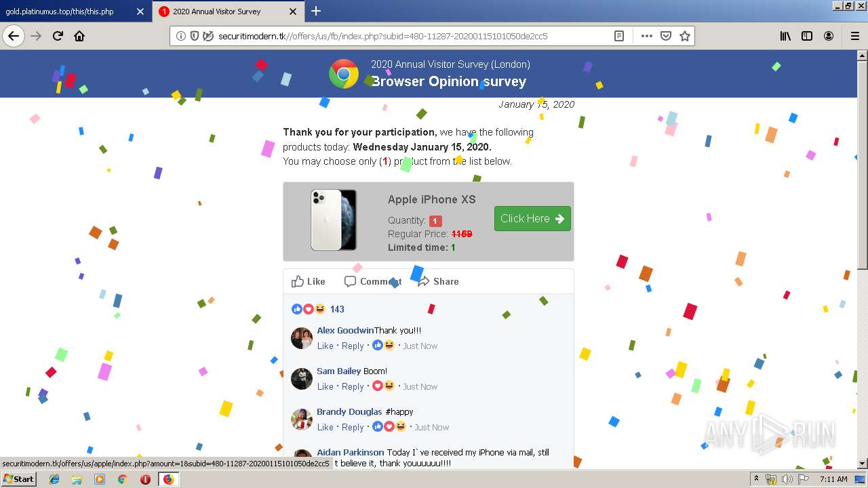
Task: Click the Chrome logo in page header
Action: 344,74
